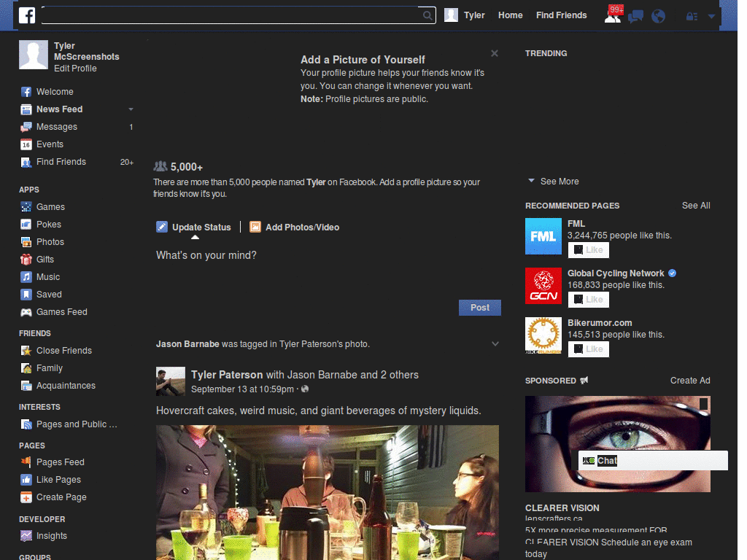Select News Feed in sidebar
The height and width of the screenshot is (560, 747).
pos(60,109)
